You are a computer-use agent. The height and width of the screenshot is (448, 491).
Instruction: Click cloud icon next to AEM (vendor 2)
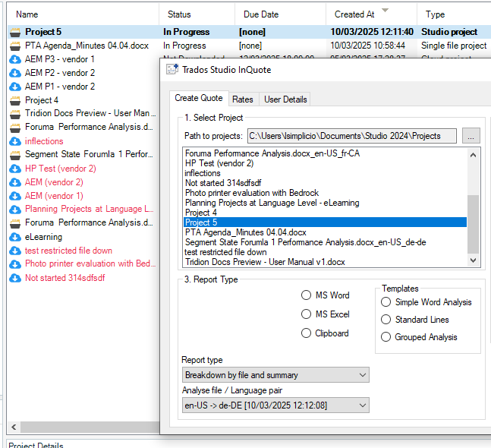[x=15, y=182]
